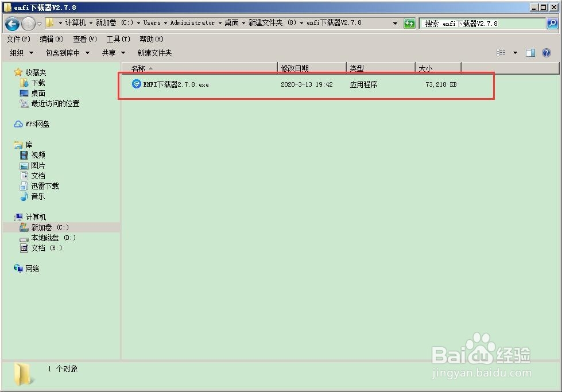
Task: Click 桌面 in the address breadcrumb
Action: tap(231, 22)
